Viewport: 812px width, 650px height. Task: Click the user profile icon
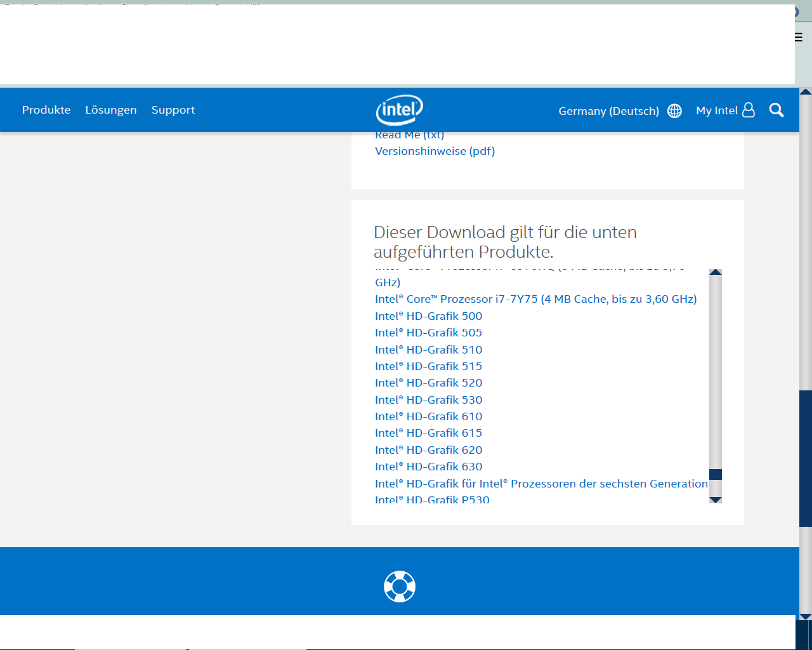749,110
